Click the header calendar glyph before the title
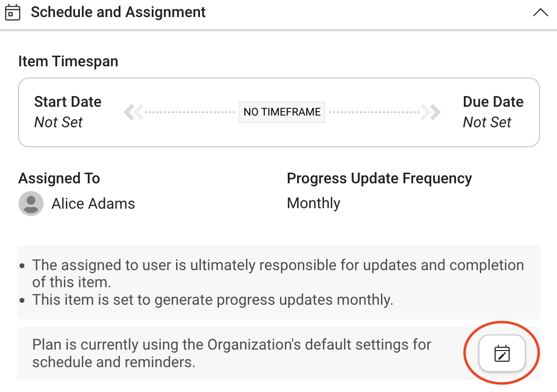 13,12
